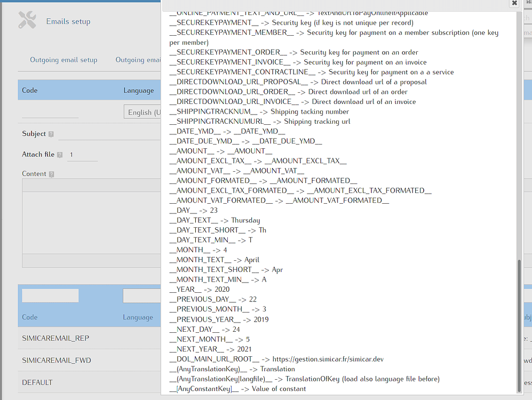Image resolution: width=532 pixels, height=400 pixels.
Task: Click the help icon next to Subject
Action: tap(51, 134)
